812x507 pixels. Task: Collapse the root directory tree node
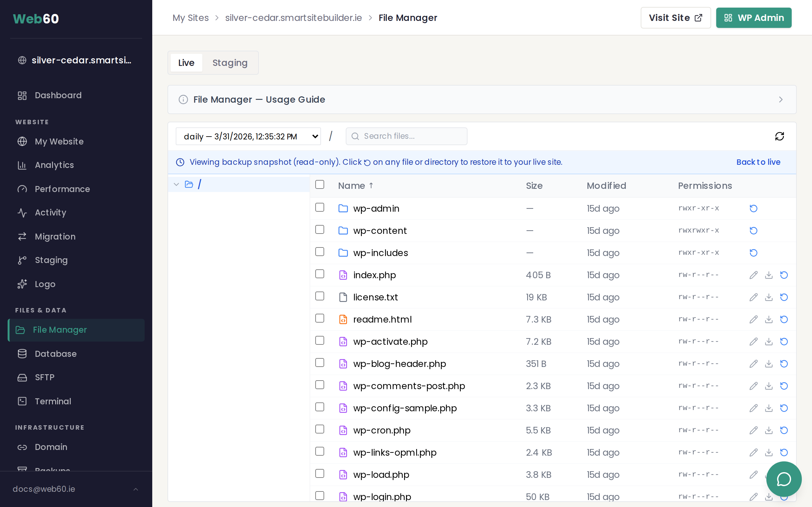[176, 184]
